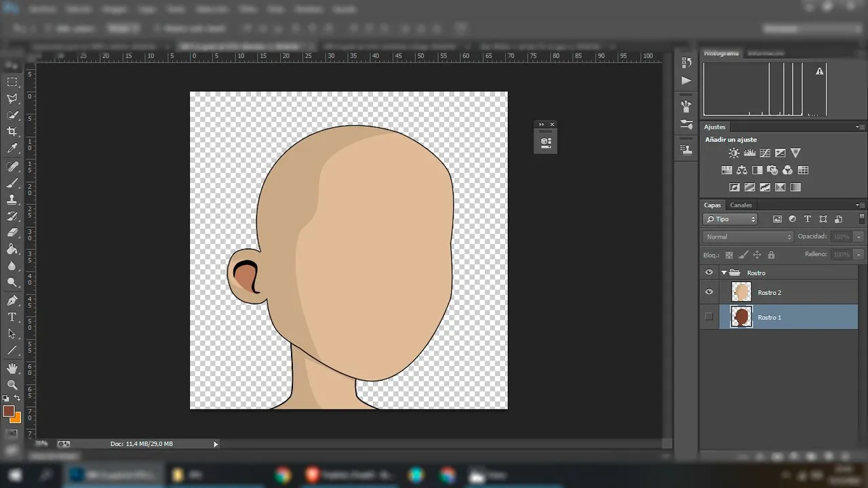This screenshot has width=868, height=488.
Task: Add a Curves adjustment
Action: tap(765, 153)
